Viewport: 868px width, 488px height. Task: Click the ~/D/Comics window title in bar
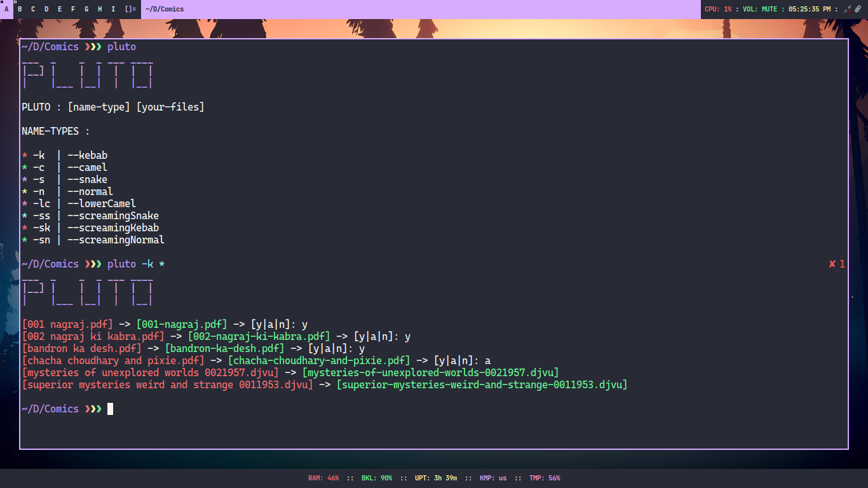click(x=165, y=9)
